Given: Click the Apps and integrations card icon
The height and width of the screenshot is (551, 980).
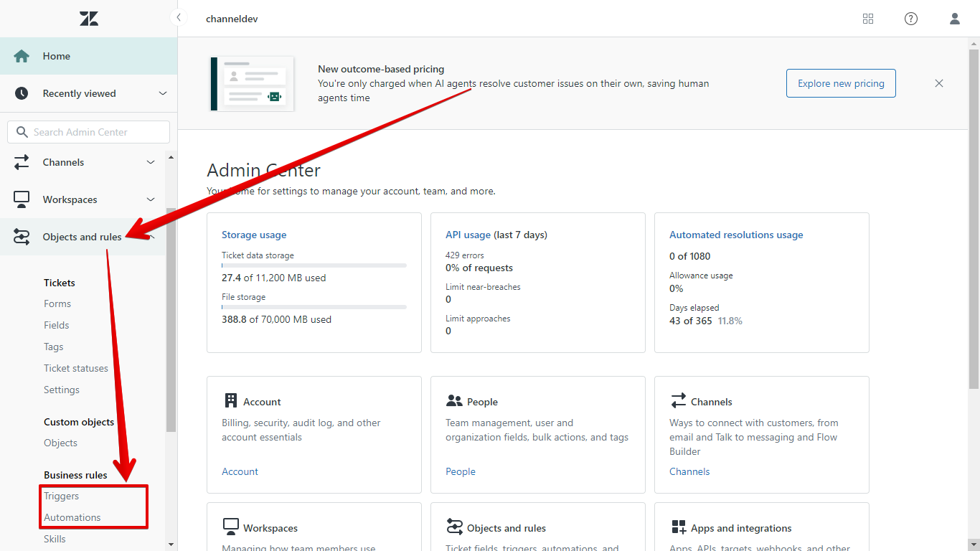Looking at the screenshot, I should click(x=679, y=527).
